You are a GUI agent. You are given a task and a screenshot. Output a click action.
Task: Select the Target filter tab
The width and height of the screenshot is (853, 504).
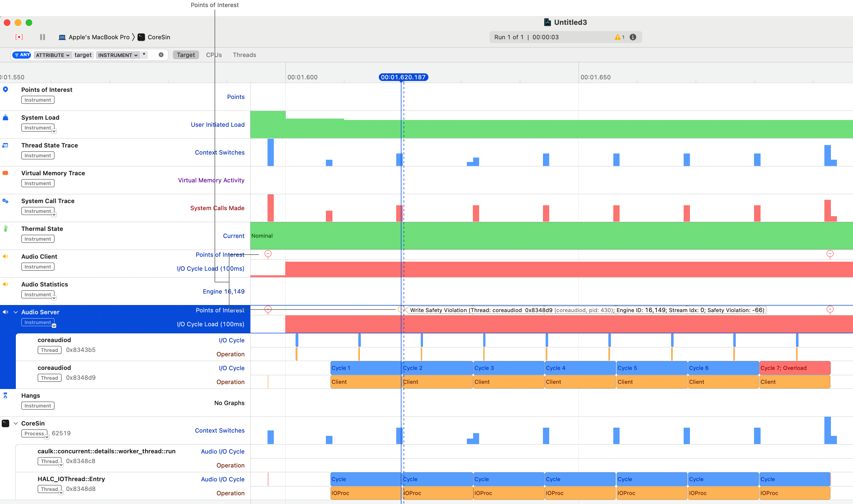[x=185, y=55]
